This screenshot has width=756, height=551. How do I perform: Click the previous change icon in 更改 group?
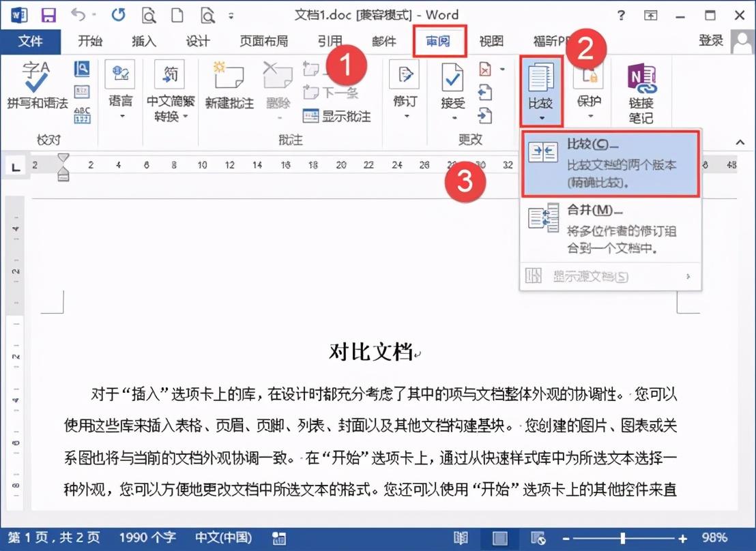pyautogui.click(x=485, y=92)
